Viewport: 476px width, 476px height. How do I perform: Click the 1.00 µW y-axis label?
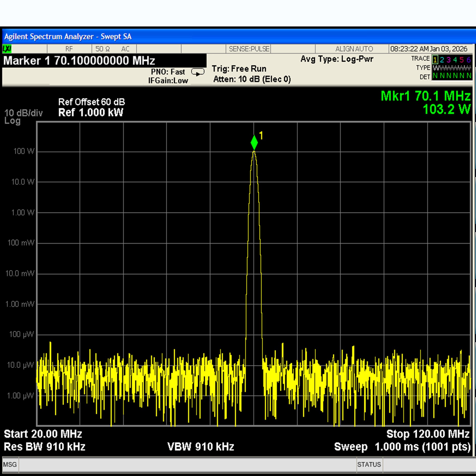(x=20, y=396)
